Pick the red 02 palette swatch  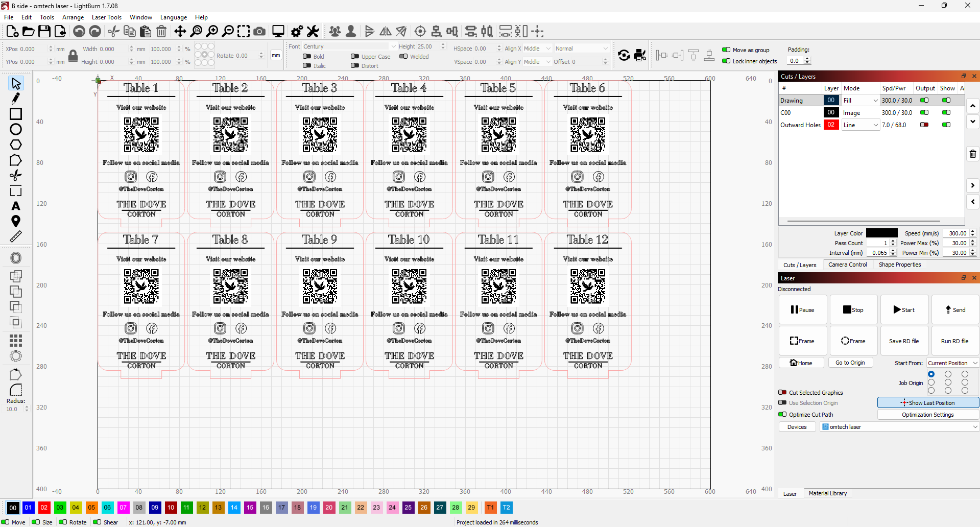[x=44, y=508]
